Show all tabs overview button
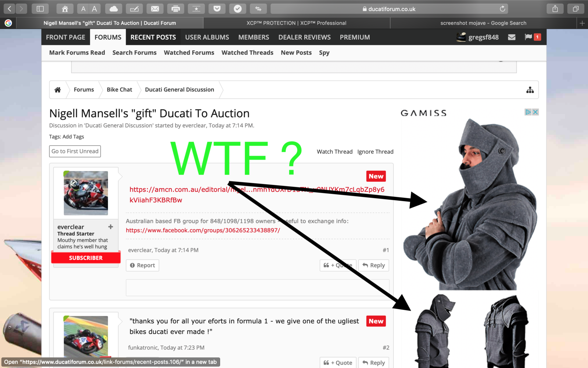 pos(576,9)
